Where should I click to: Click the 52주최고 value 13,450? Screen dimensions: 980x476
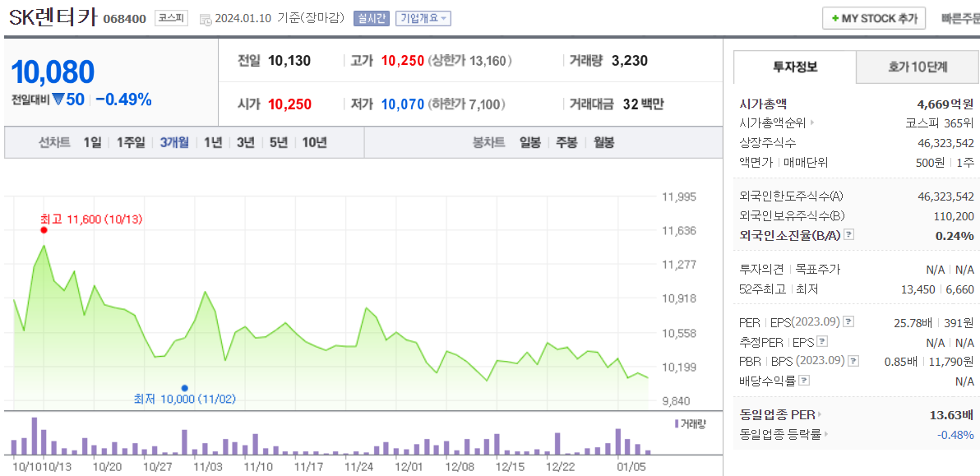pyautogui.click(x=918, y=289)
